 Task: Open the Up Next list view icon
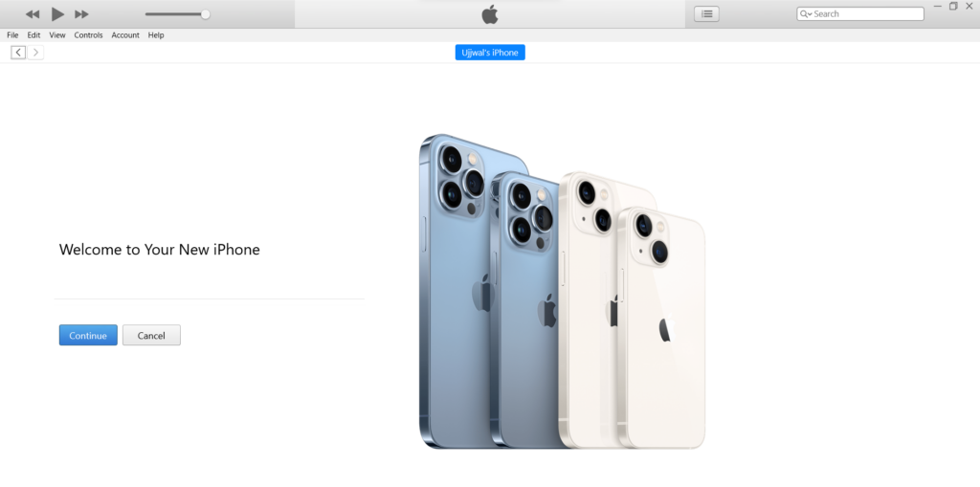pyautogui.click(x=706, y=13)
